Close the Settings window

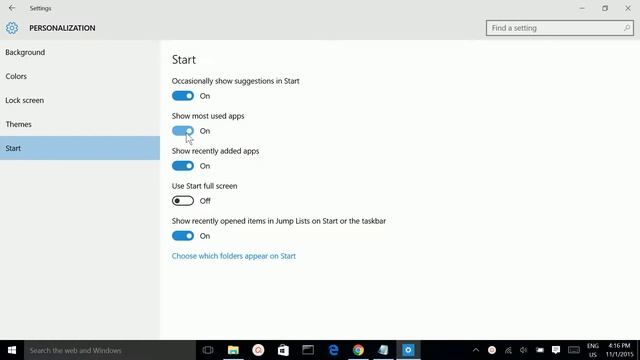[x=628, y=8]
